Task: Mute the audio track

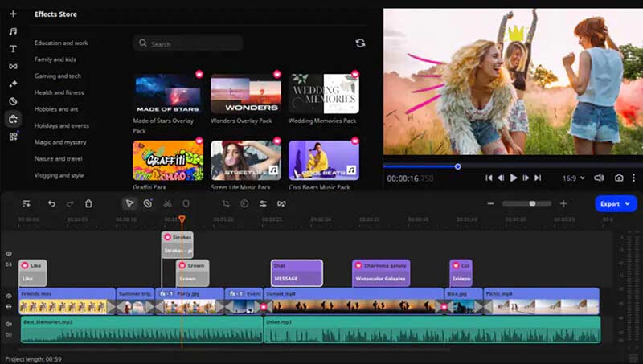Action: pos(9,324)
